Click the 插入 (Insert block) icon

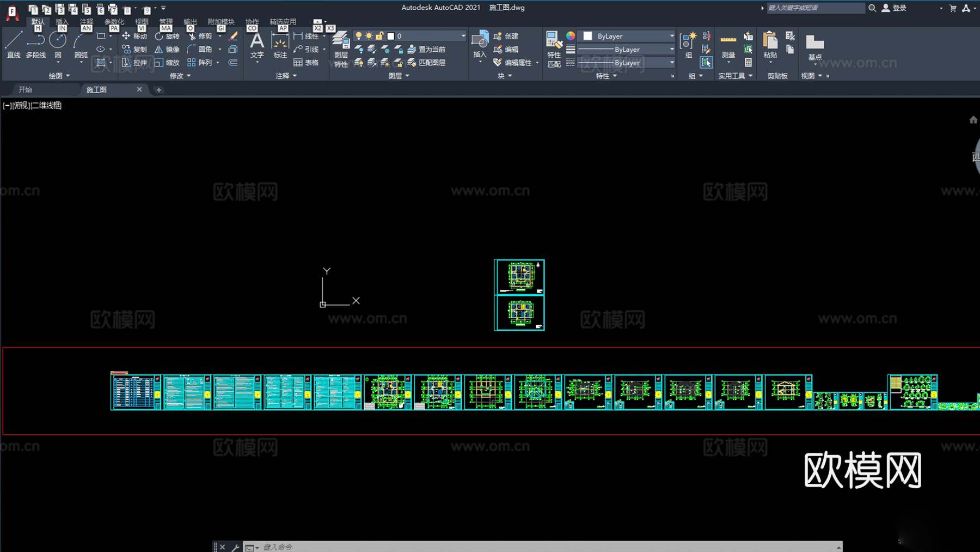point(480,45)
